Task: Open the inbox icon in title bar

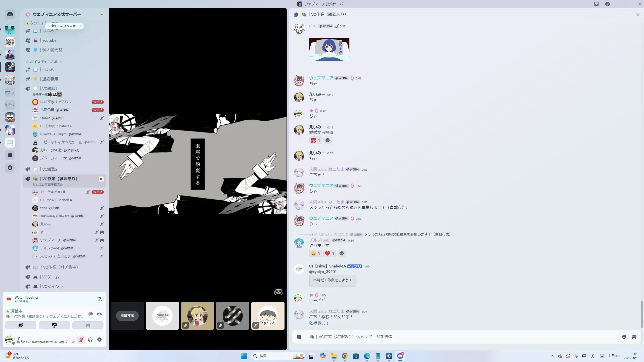Action: pos(596,4)
